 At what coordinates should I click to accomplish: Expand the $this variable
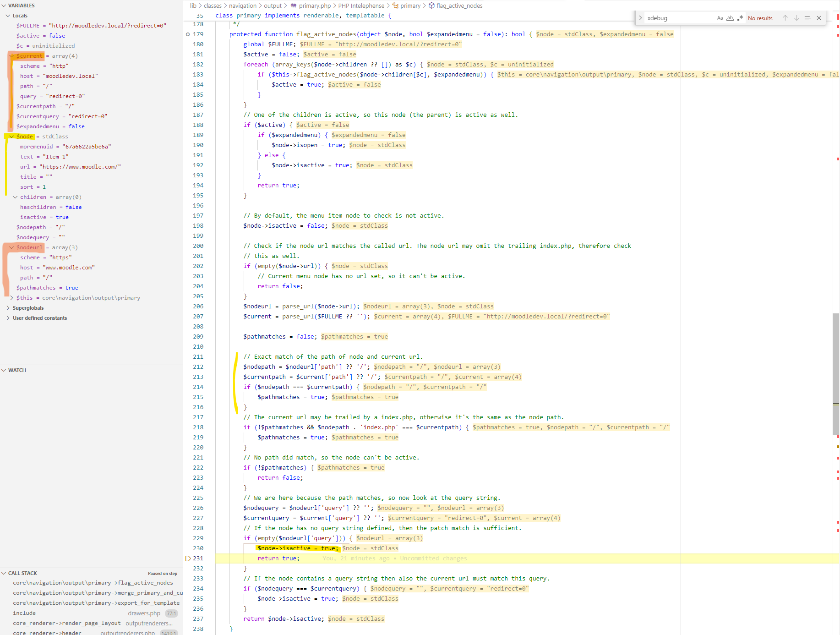coord(11,298)
